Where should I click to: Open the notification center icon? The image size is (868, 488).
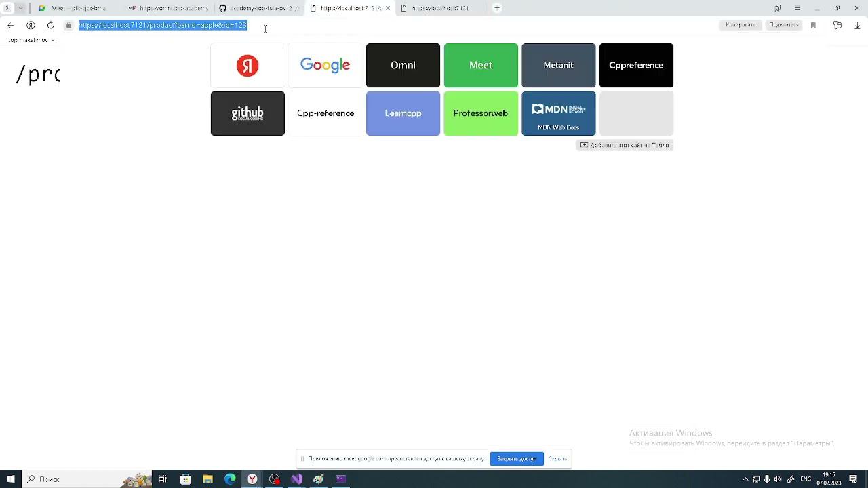click(x=854, y=479)
